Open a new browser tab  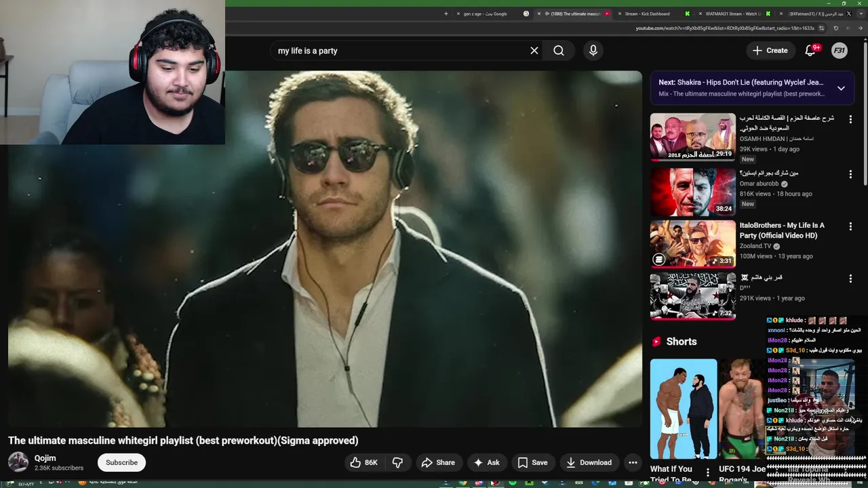click(x=446, y=14)
